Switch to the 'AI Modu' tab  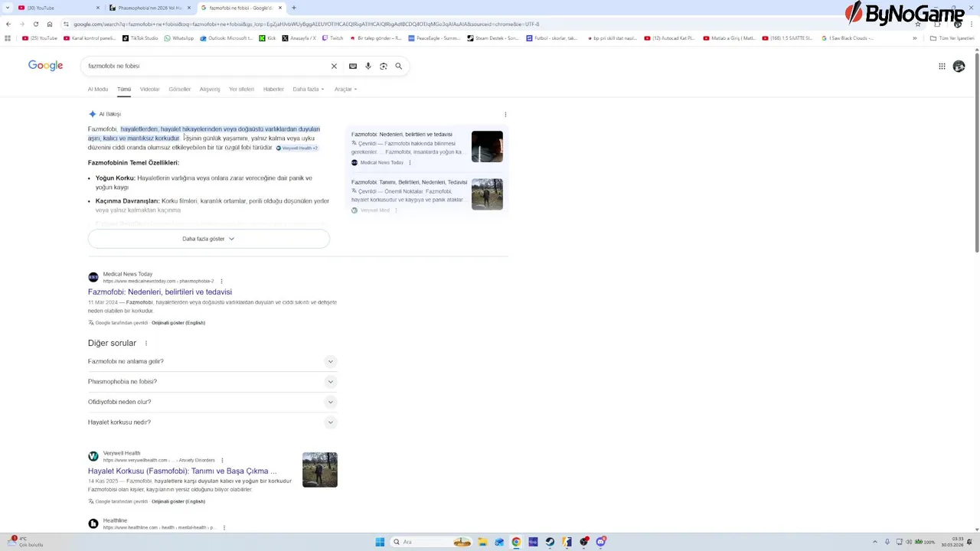[98, 90]
